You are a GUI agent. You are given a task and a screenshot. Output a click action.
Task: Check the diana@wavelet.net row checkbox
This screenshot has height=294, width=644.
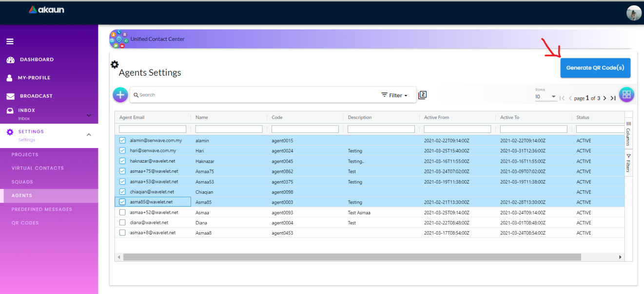pyautogui.click(x=123, y=223)
